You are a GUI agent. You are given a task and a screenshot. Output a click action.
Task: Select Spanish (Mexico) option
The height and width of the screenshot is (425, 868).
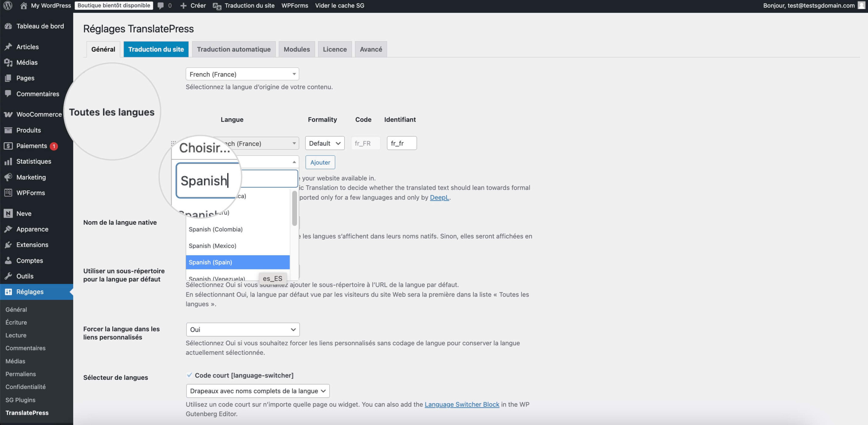pyautogui.click(x=238, y=245)
